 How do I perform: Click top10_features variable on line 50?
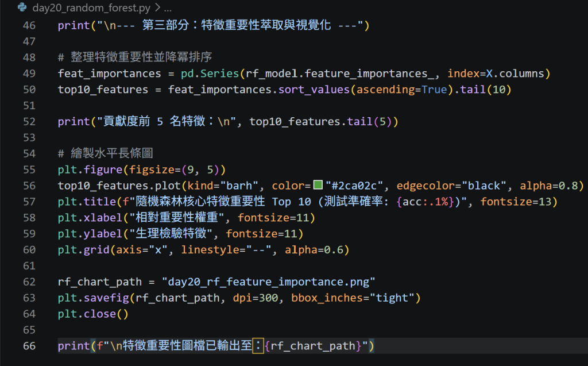click(103, 90)
